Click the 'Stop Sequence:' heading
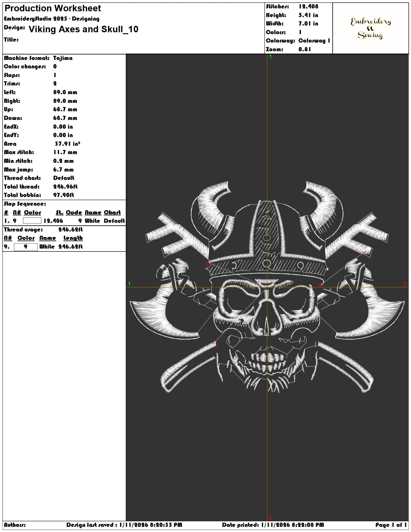 click(x=25, y=204)
